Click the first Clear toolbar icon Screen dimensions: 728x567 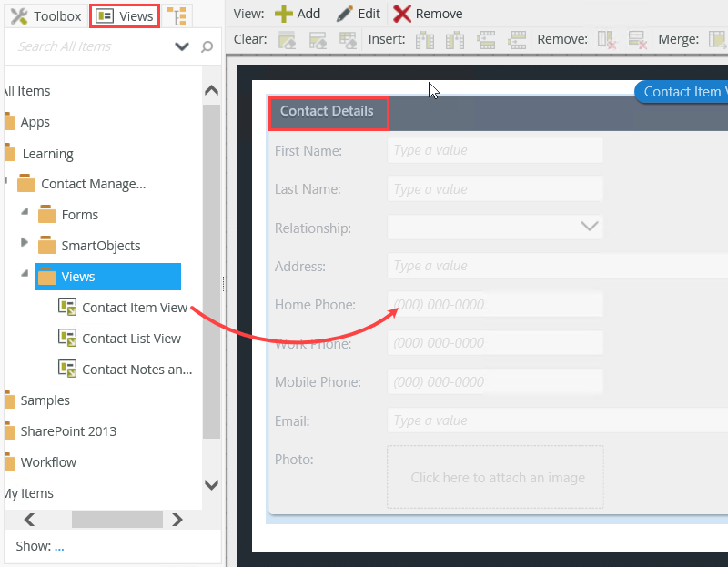[x=286, y=39]
